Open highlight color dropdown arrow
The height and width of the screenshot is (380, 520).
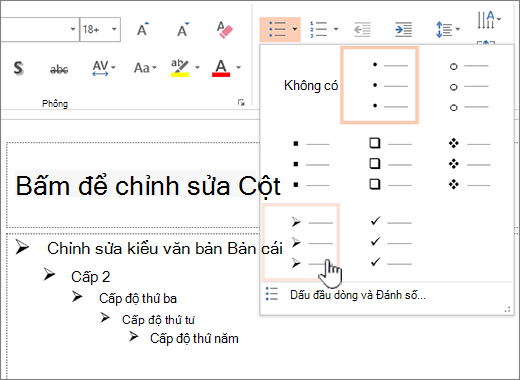tap(197, 68)
